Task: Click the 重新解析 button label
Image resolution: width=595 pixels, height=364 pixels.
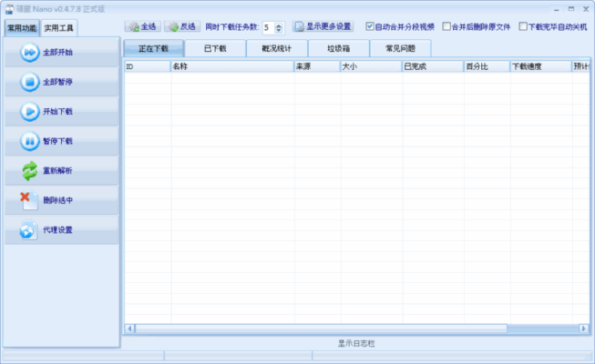Action: click(57, 171)
